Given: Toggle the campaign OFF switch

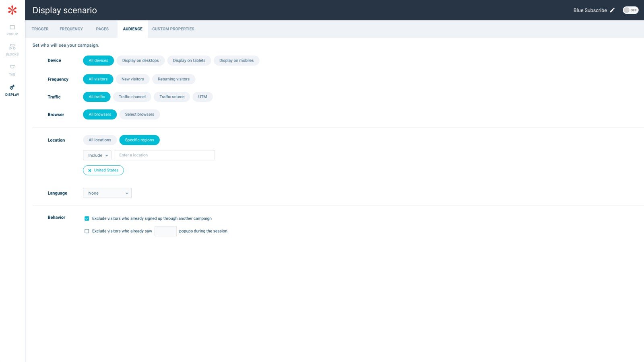Looking at the screenshot, I should point(630,10).
